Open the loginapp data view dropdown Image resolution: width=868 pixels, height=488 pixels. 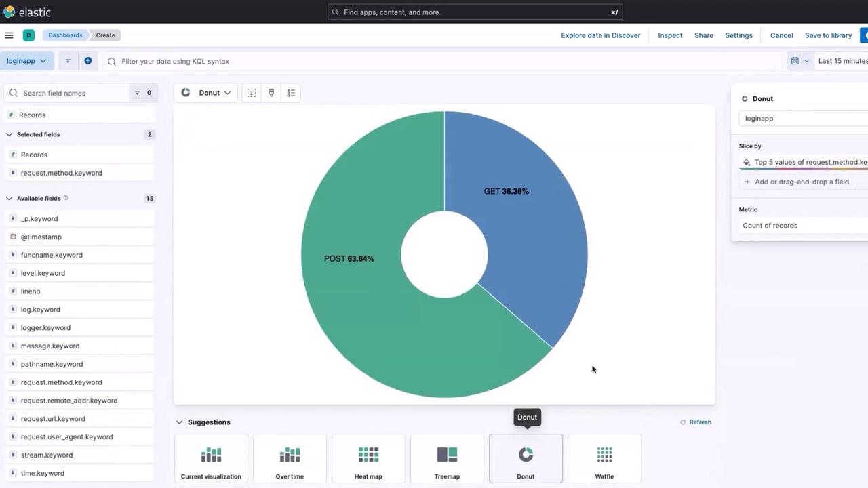click(x=26, y=61)
